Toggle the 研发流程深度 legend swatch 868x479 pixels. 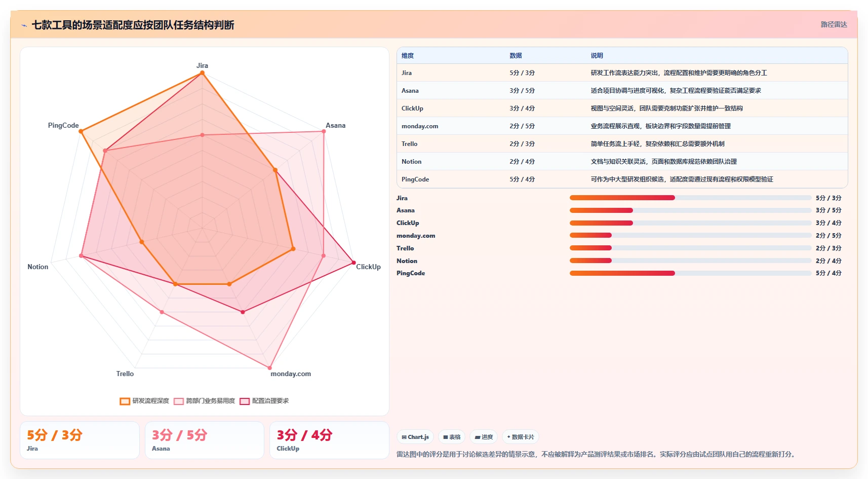(125, 401)
